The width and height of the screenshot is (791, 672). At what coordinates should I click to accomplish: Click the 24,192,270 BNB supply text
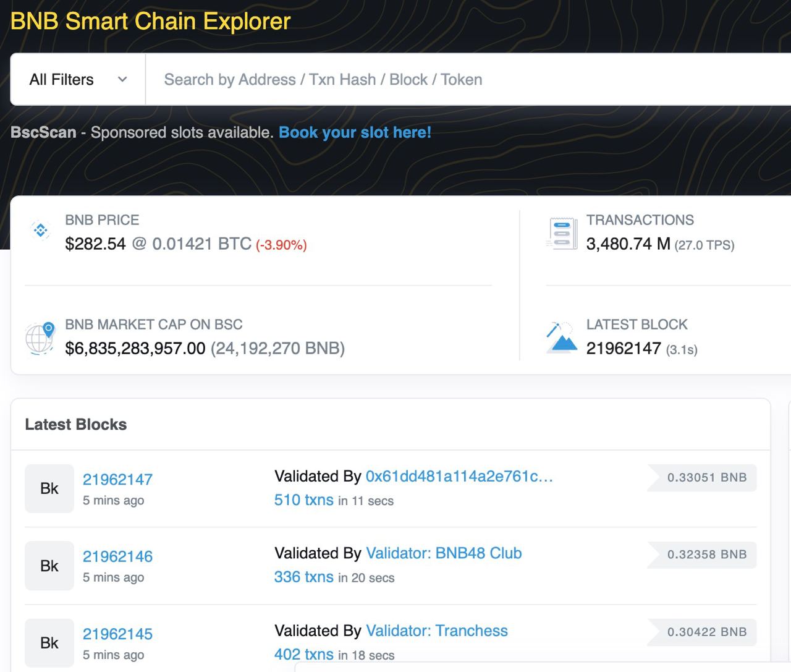pos(277,349)
